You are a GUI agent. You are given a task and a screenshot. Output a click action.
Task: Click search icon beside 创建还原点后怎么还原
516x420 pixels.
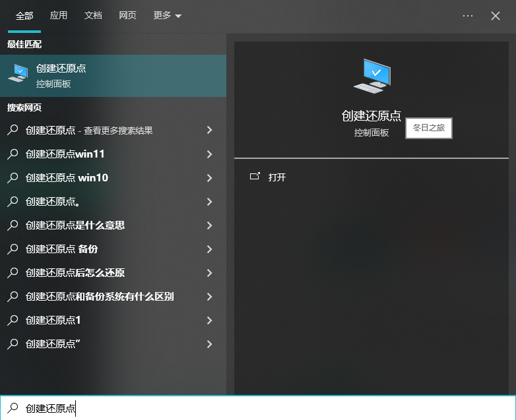13,273
